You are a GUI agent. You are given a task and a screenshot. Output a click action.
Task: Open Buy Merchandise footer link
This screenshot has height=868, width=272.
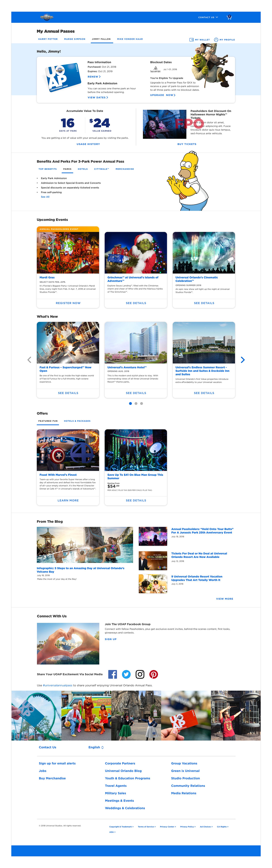[x=52, y=778]
